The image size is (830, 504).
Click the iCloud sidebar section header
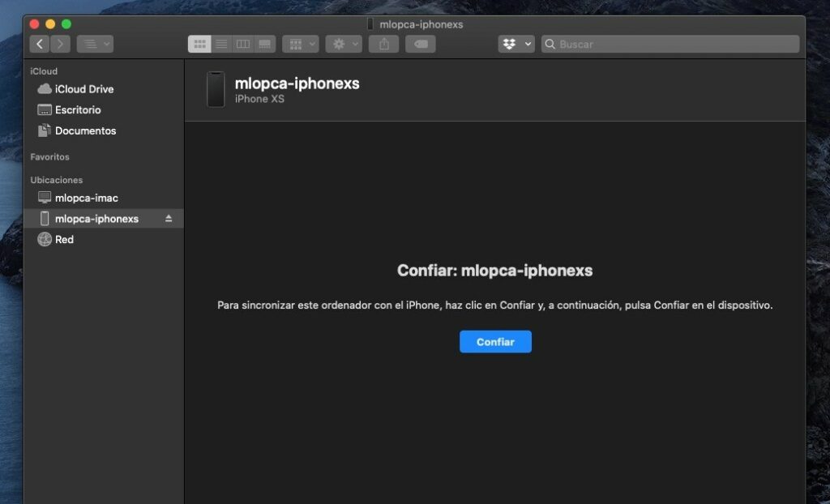tap(44, 71)
